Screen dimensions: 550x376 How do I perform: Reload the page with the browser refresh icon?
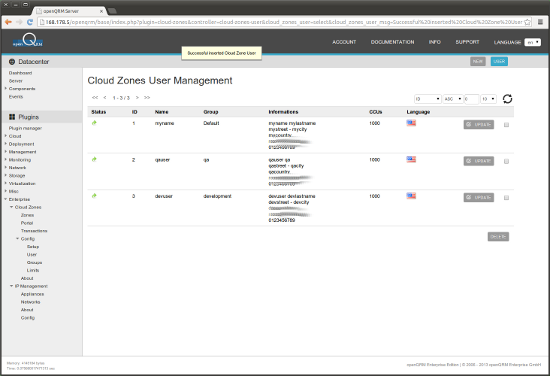(30, 22)
